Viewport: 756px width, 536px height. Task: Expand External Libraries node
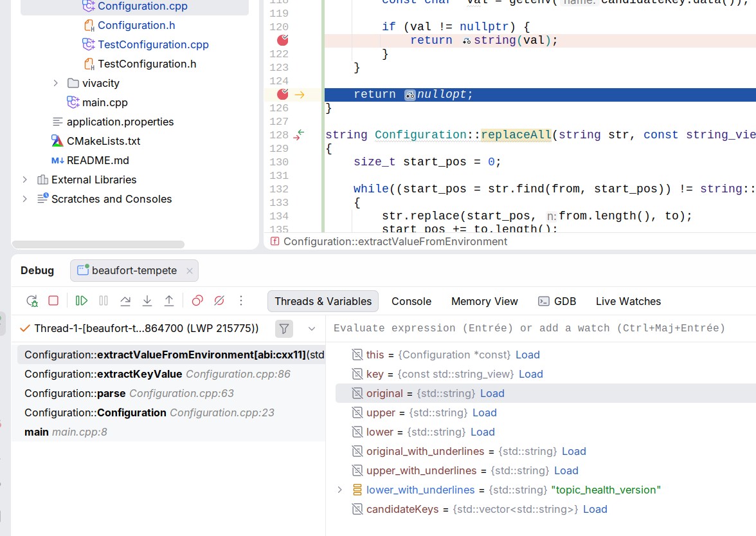[24, 180]
